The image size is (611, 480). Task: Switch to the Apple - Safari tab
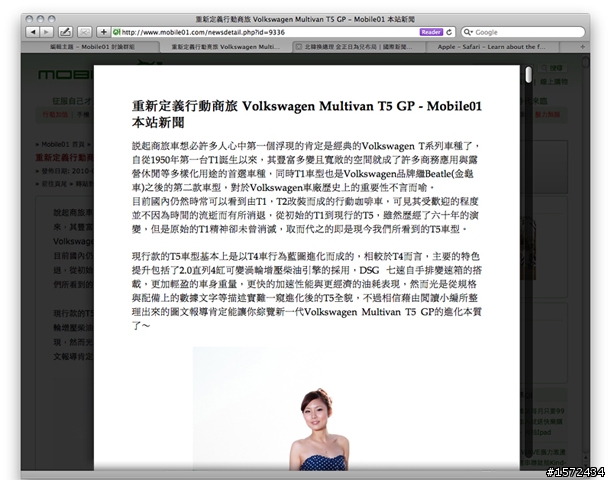pyautogui.click(x=493, y=47)
